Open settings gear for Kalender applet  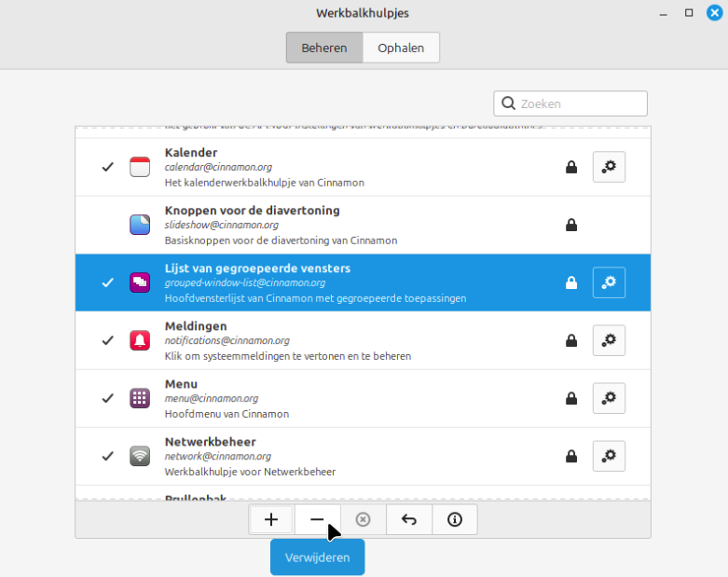609,167
